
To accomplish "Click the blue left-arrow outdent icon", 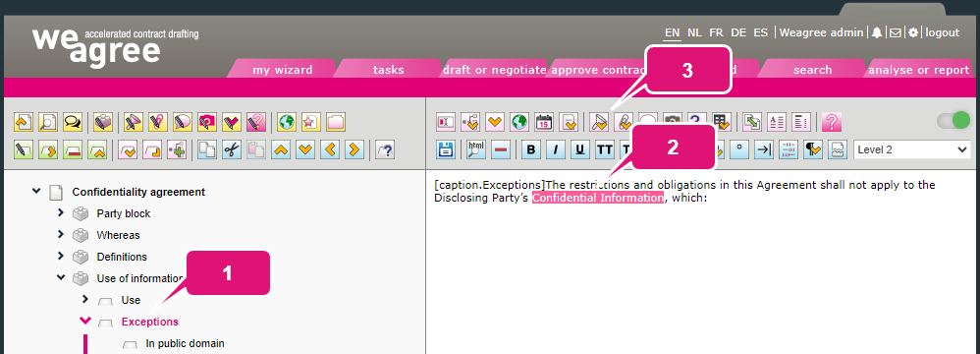I will coord(330,150).
